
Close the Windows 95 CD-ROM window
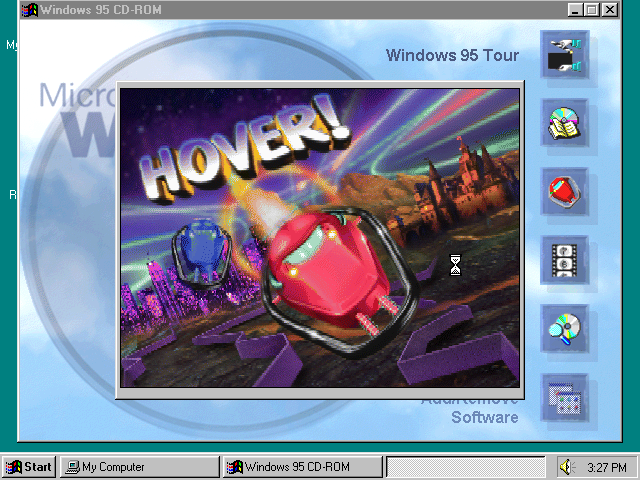click(610, 9)
